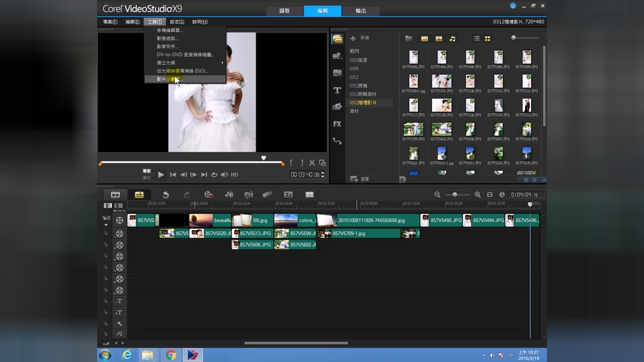Image resolution: width=644 pixels, height=362 pixels.
Task: Open the Instant Project library icon
Action: (337, 56)
